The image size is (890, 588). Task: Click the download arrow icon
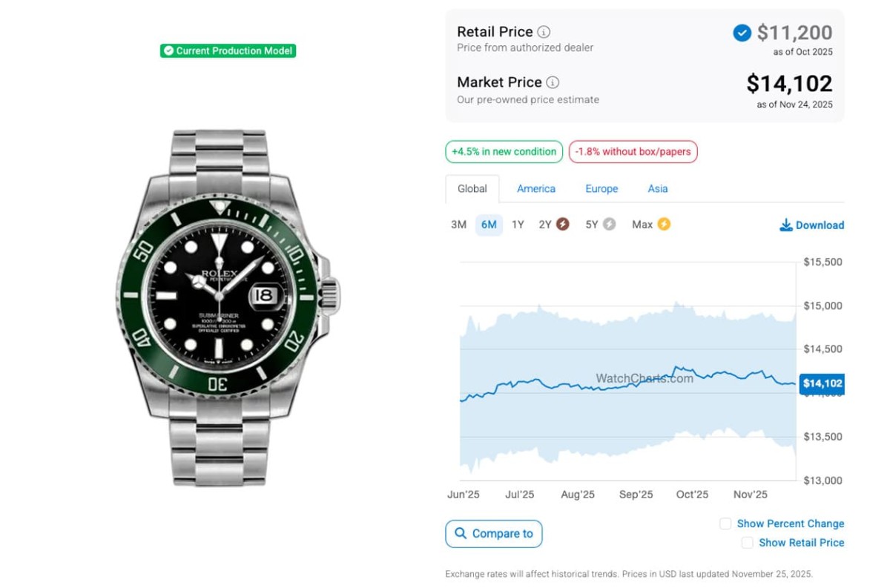point(786,225)
